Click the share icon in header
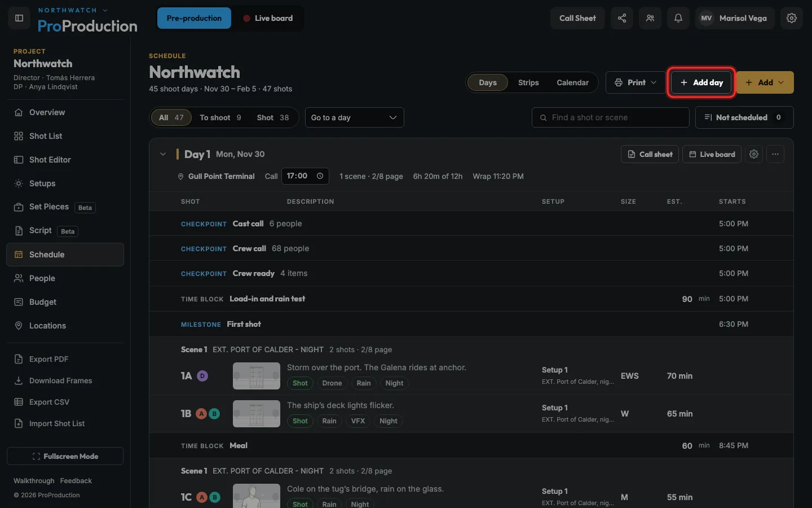This screenshot has height=508, width=812. click(622, 18)
